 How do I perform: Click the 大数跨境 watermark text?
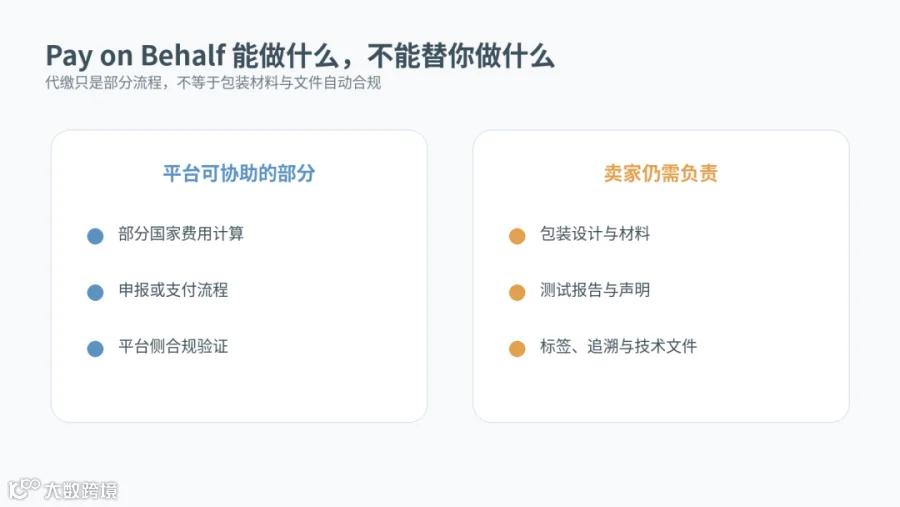click(x=81, y=490)
